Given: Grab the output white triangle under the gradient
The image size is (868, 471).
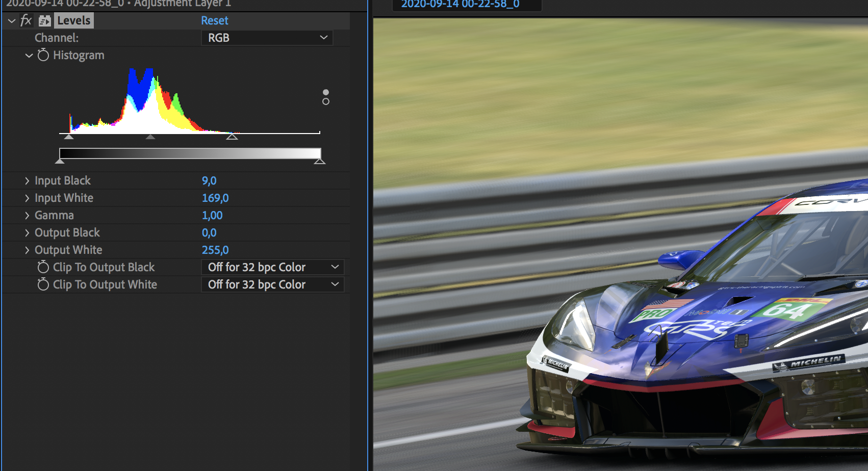Looking at the screenshot, I should coord(320,161).
